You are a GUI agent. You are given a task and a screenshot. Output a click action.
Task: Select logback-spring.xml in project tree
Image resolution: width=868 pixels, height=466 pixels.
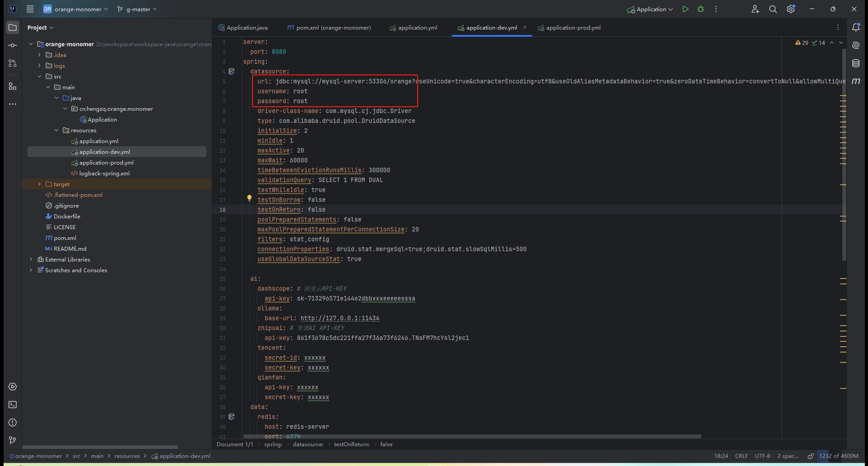[104, 173]
